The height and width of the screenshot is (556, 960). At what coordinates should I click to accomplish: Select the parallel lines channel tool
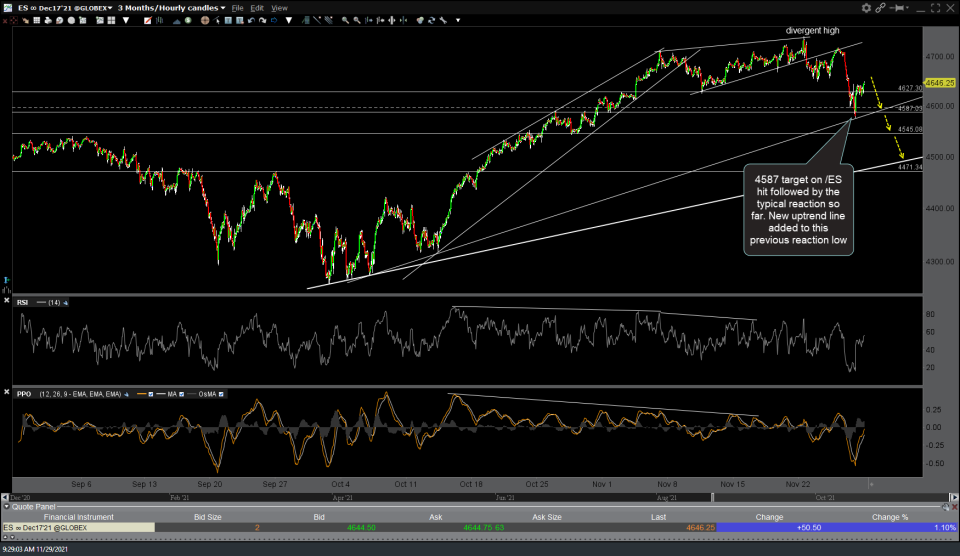(x=328, y=20)
